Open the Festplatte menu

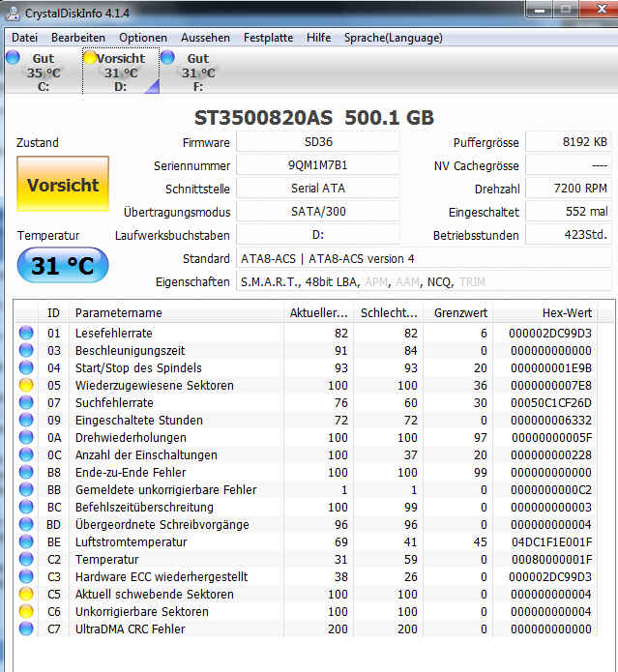(x=268, y=38)
